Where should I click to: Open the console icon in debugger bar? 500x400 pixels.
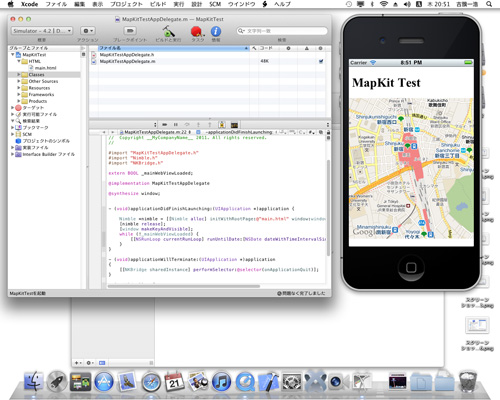coord(234,125)
